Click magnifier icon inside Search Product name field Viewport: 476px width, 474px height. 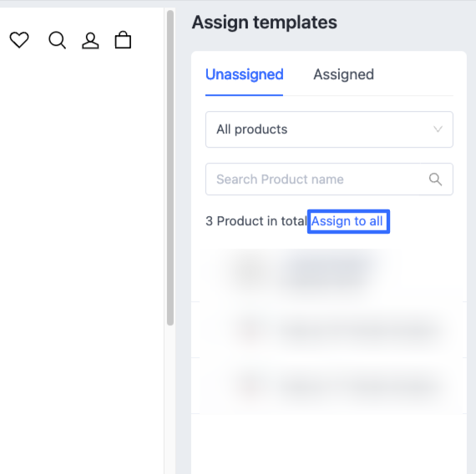coord(435,179)
